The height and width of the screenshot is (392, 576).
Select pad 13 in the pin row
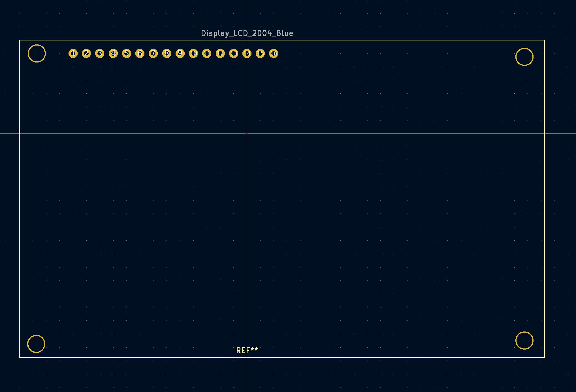(234, 53)
